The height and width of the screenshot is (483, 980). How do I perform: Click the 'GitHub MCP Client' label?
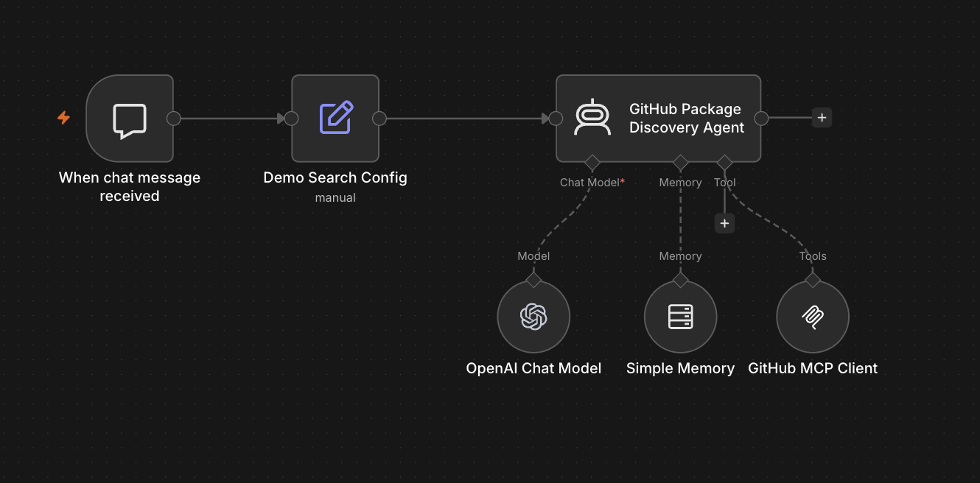813,369
